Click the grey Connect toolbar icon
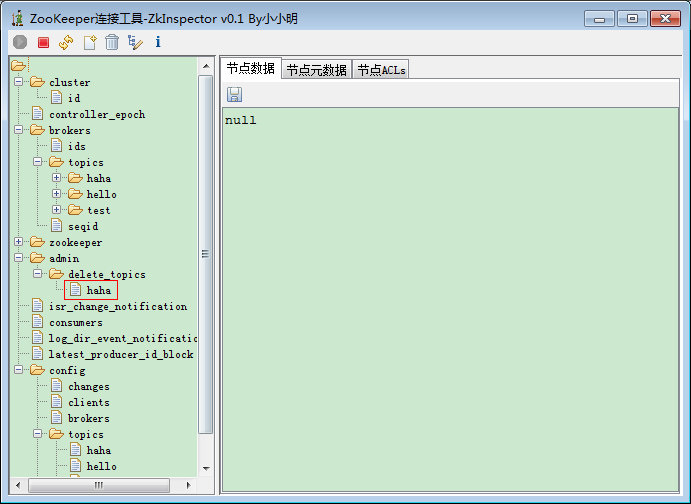691x504 pixels. 20,42
